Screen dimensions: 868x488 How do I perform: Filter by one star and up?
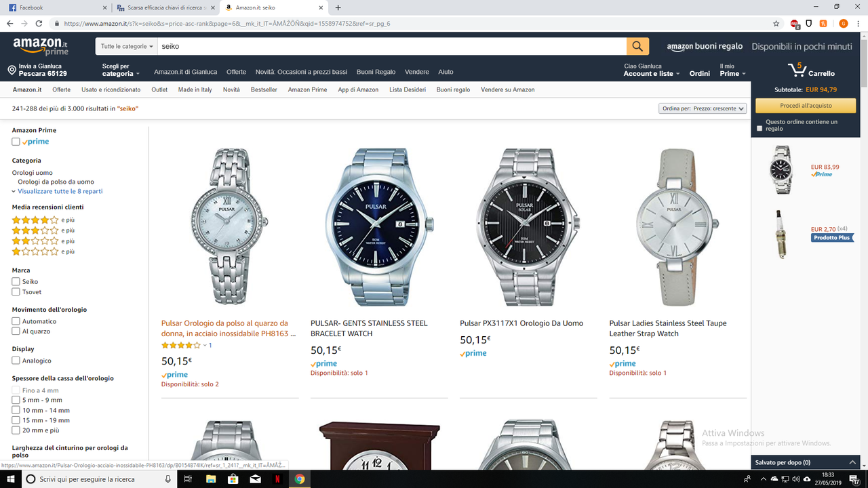click(x=35, y=251)
